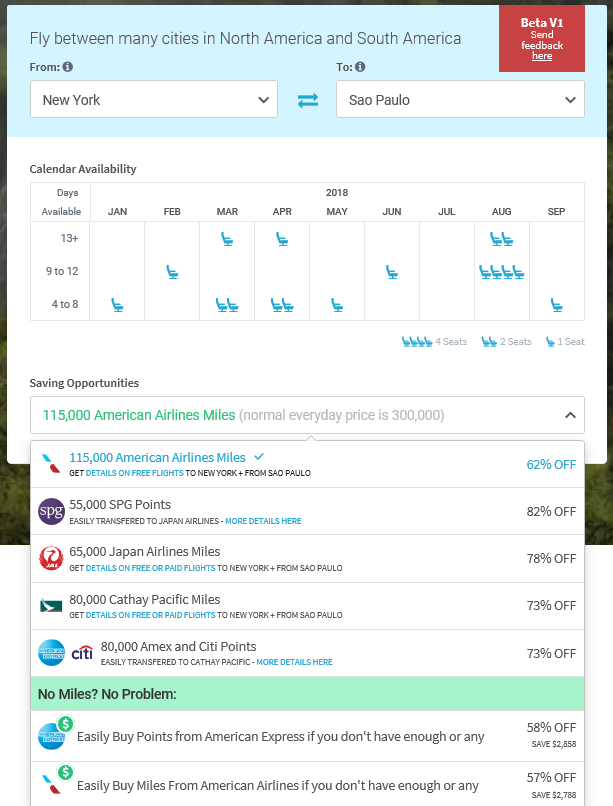The image size is (613, 806).
Task: Click the 13+ days available row label
Action: (x=69, y=238)
